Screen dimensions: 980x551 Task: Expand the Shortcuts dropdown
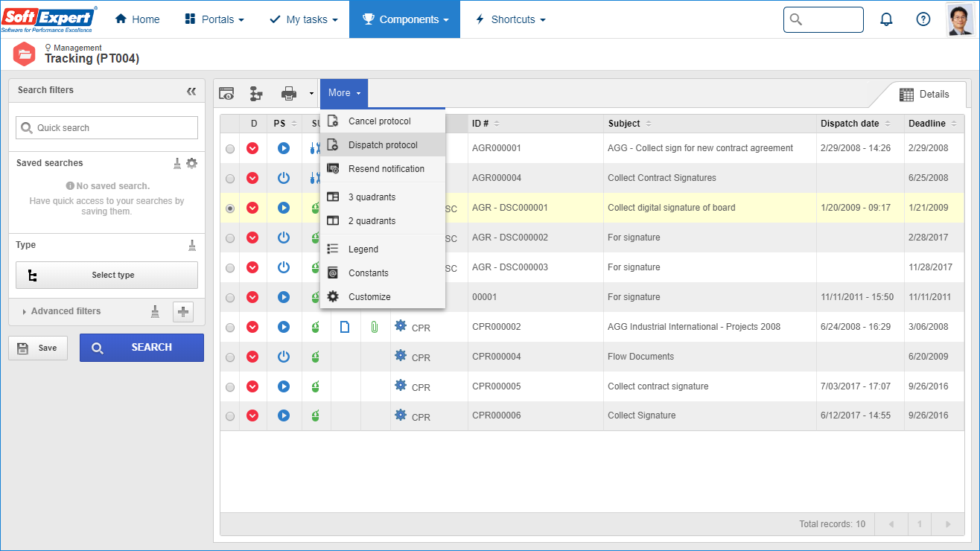click(x=511, y=19)
